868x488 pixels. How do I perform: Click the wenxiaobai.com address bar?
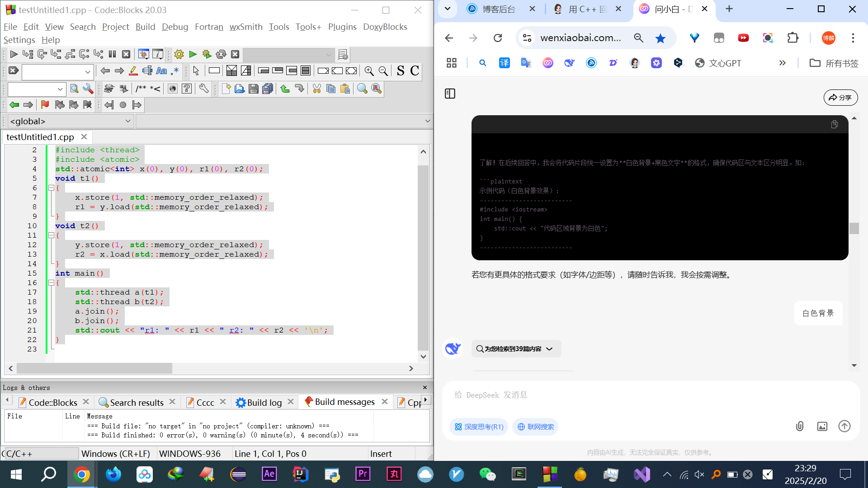point(580,38)
